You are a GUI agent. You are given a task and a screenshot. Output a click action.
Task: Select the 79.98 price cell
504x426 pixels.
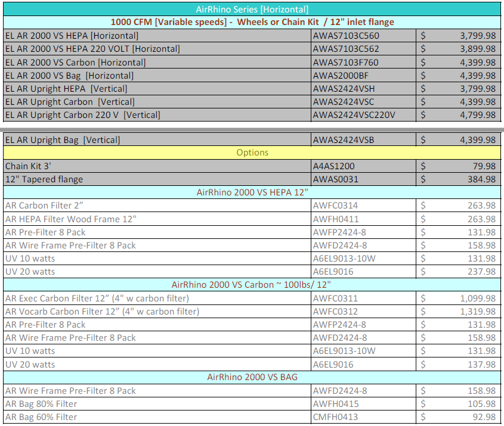(458, 166)
